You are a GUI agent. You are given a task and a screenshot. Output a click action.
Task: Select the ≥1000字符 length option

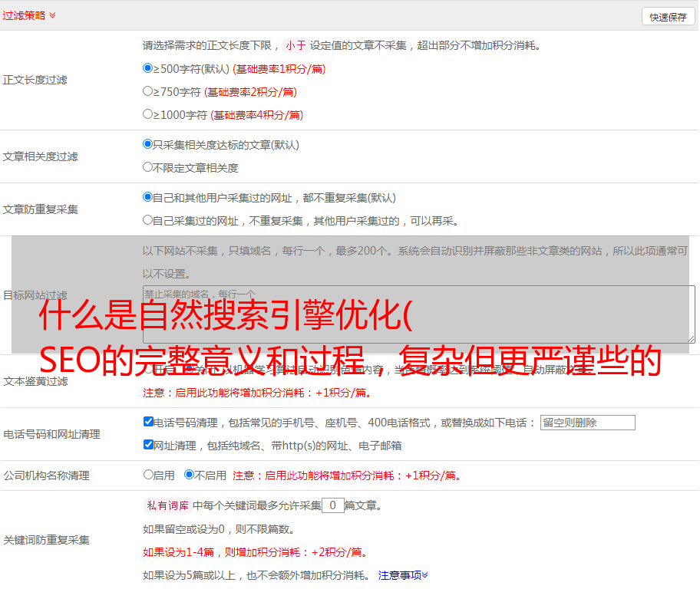coord(147,114)
